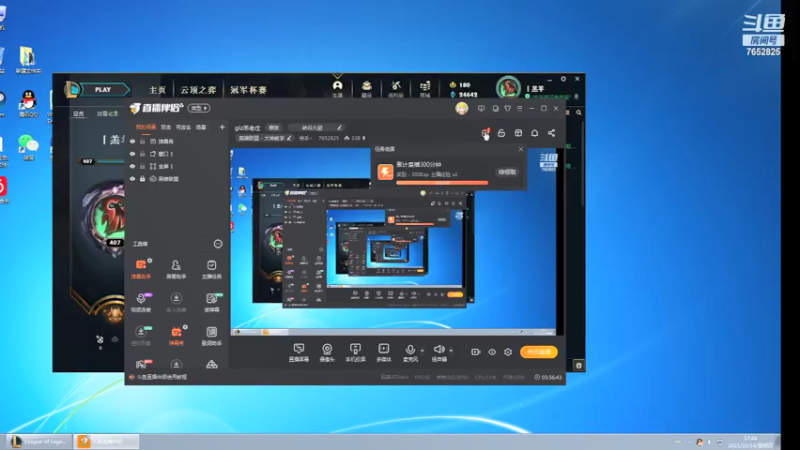Viewport: 800px width, 450px height.
Task: Click the PLAY button in League client
Action: pyautogui.click(x=103, y=90)
